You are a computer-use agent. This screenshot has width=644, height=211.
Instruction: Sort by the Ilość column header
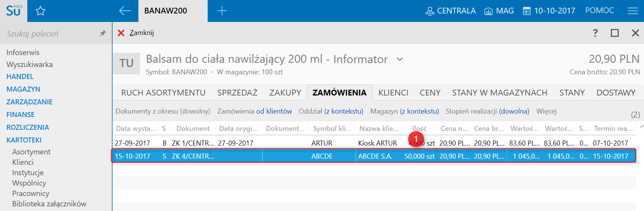[x=419, y=129]
